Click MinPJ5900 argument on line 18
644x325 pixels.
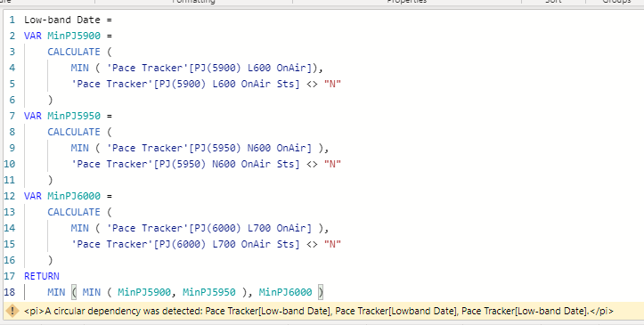click(x=144, y=292)
